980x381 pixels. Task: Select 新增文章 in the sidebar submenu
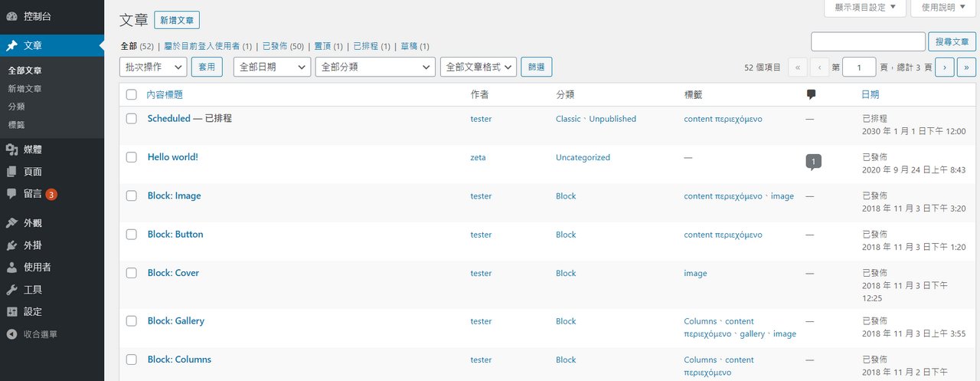click(25, 88)
